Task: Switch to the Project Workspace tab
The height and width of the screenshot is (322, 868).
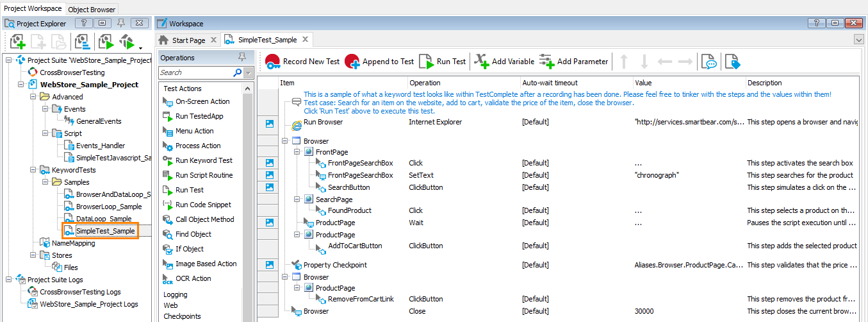Action: tap(33, 8)
